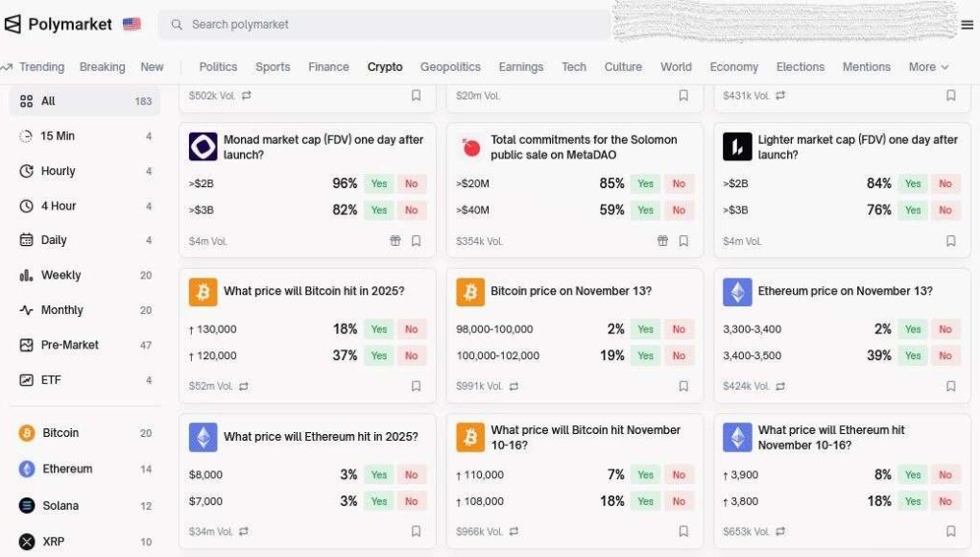This screenshot has height=557, width=980.
Task: Select the XRP category in the sidebar
Action: (56, 541)
